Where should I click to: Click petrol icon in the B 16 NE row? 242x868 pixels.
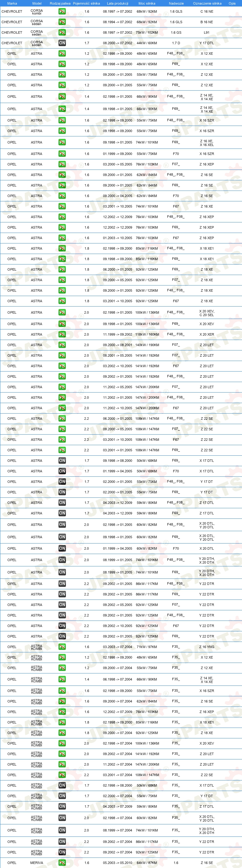click(62, 22)
